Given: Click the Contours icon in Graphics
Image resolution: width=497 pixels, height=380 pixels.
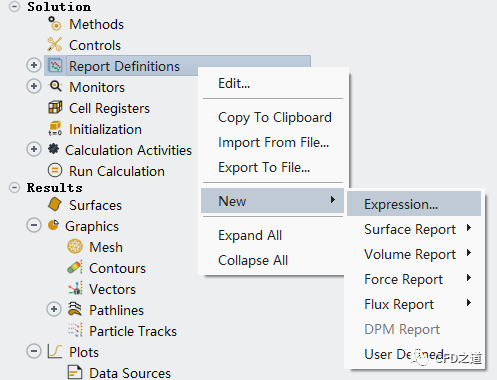Looking at the screenshot, I should [75, 267].
